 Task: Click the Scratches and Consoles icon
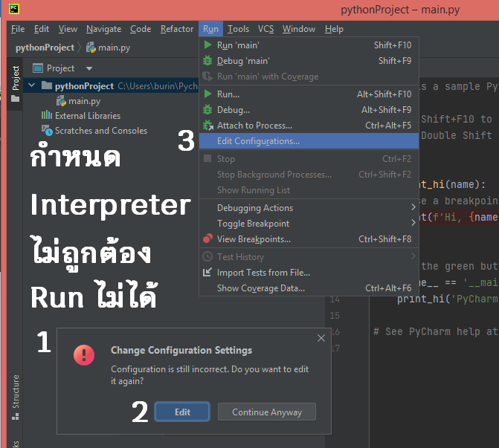(47, 130)
